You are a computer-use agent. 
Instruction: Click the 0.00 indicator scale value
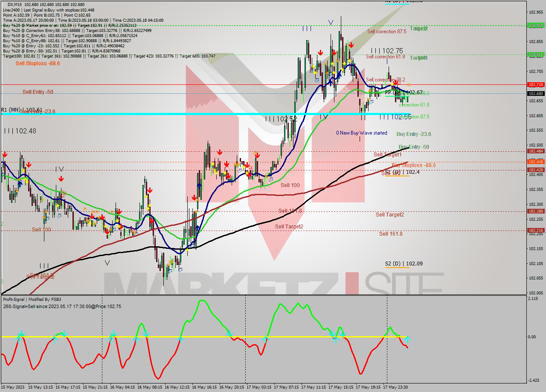tap(532, 337)
